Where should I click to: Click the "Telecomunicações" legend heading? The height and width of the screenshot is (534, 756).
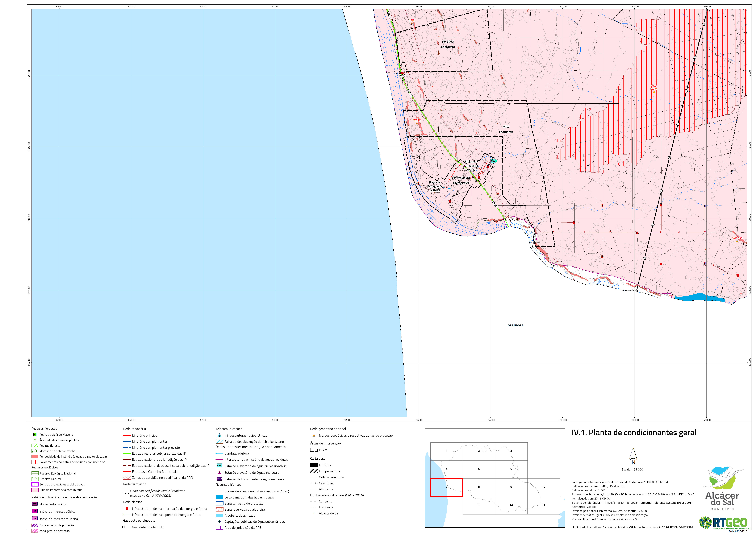click(229, 429)
